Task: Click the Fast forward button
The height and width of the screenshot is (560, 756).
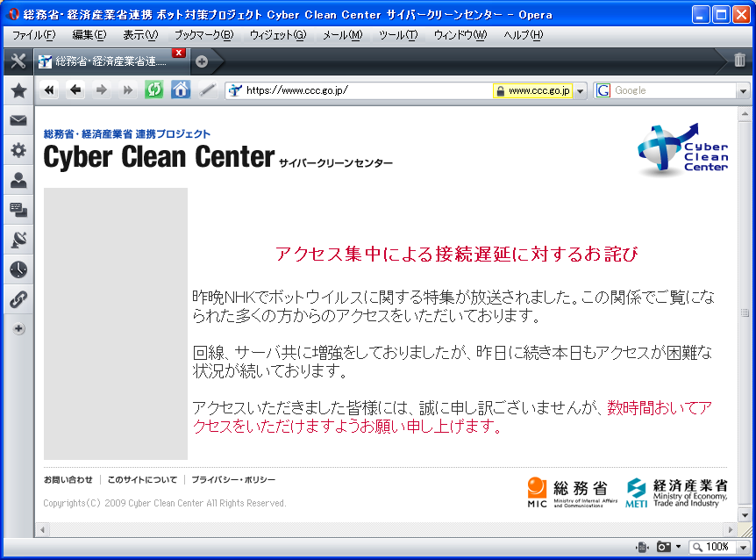Action: (x=127, y=90)
